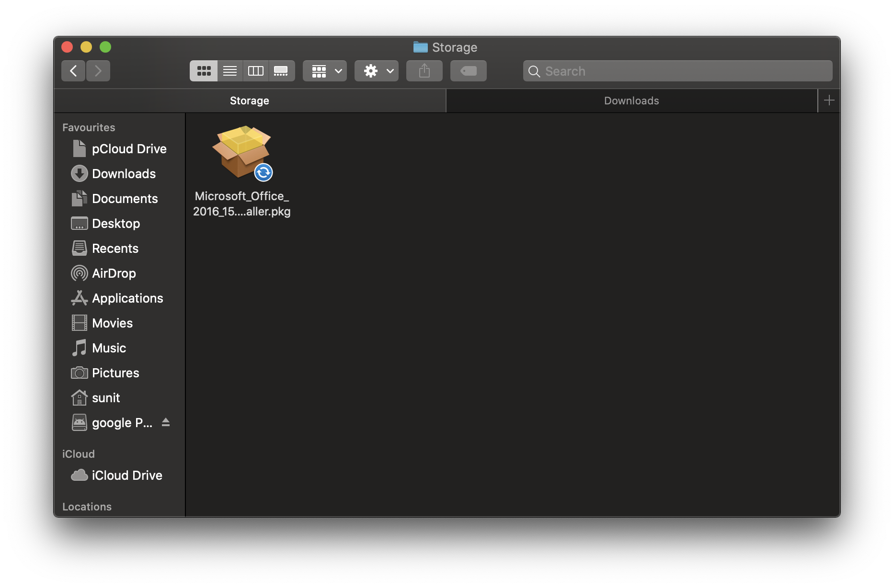Open the action gear dropdown menu
This screenshot has height=588, width=894.
tap(376, 70)
